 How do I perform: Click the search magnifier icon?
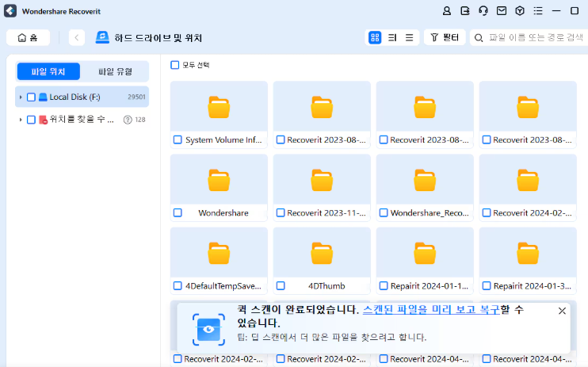click(x=478, y=37)
